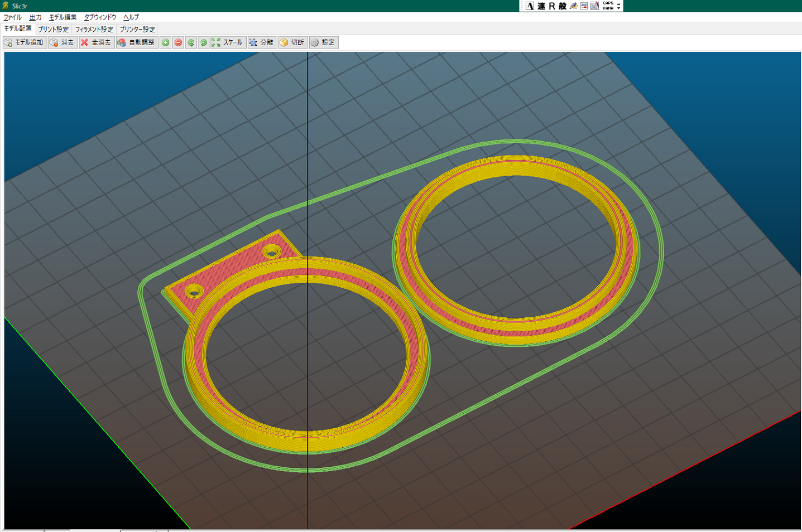This screenshot has width=802, height=532.
Task: Rotate model counter-clockwise with green arrow icon
Action: tap(191, 42)
